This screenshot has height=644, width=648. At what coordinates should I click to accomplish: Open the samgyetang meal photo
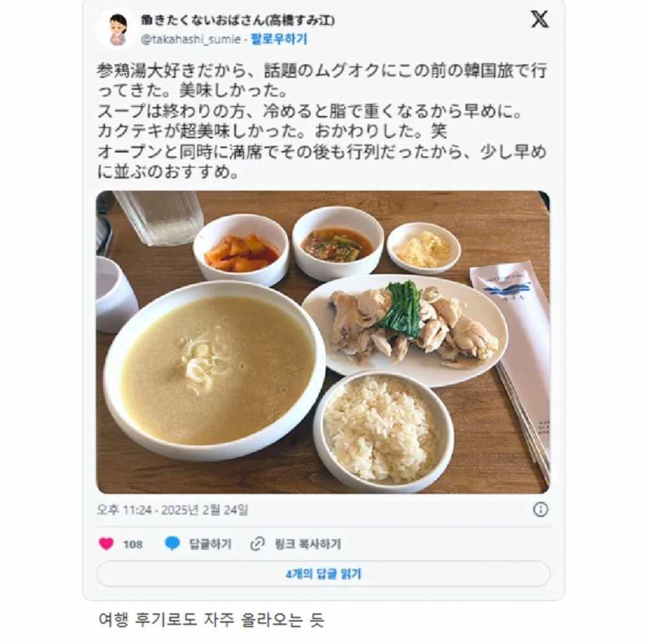click(x=323, y=342)
